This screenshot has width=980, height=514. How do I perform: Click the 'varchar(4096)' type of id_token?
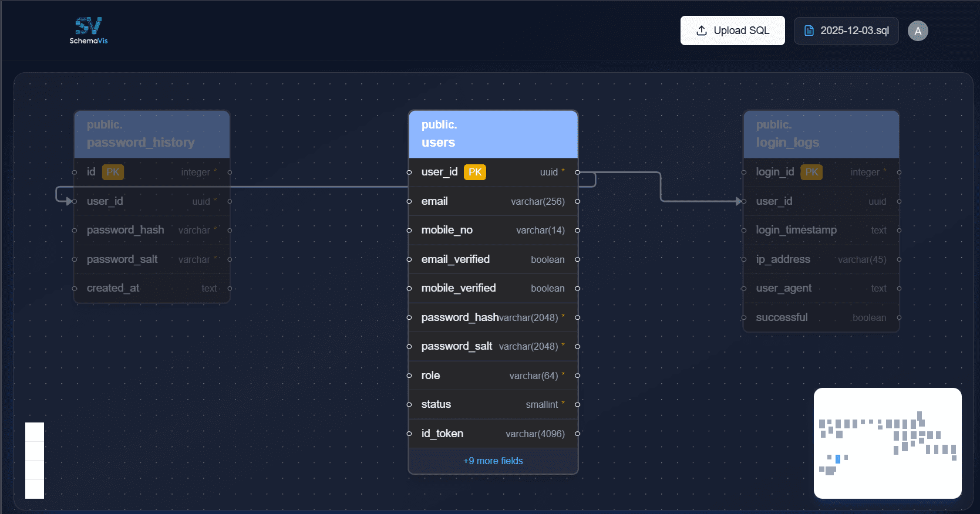click(x=535, y=434)
